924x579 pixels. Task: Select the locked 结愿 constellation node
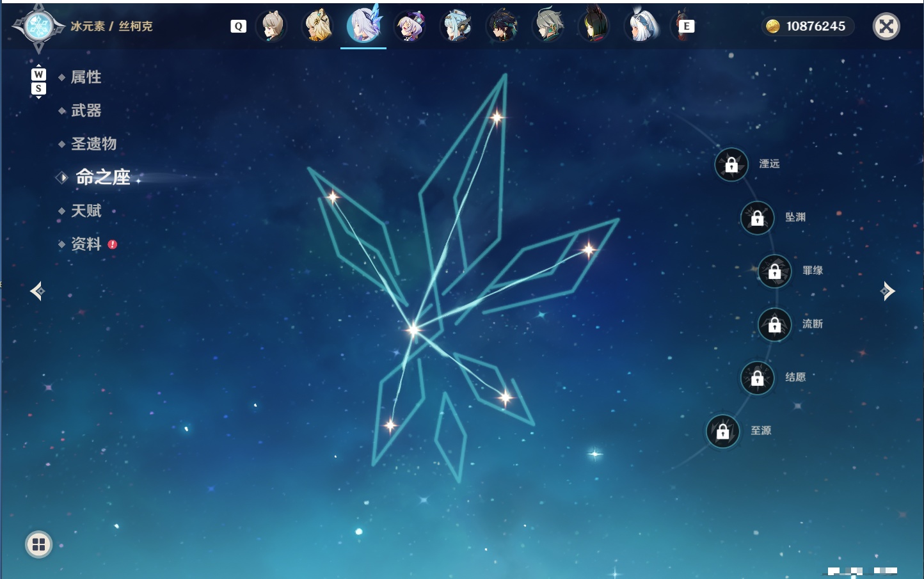click(x=757, y=378)
